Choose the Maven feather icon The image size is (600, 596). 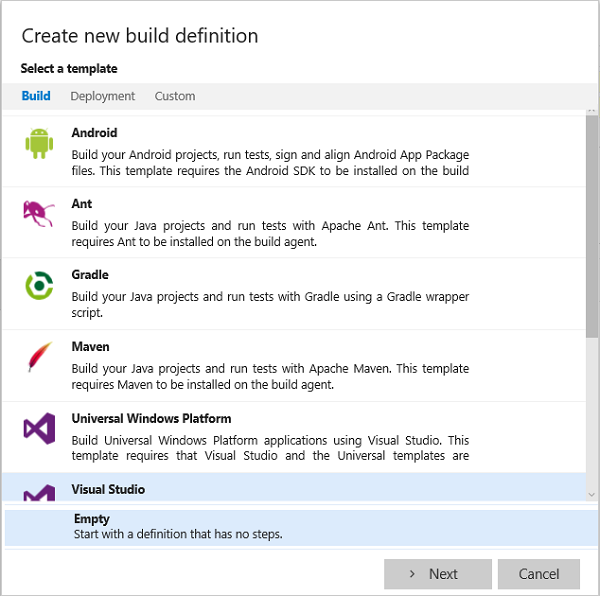(x=39, y=357)
